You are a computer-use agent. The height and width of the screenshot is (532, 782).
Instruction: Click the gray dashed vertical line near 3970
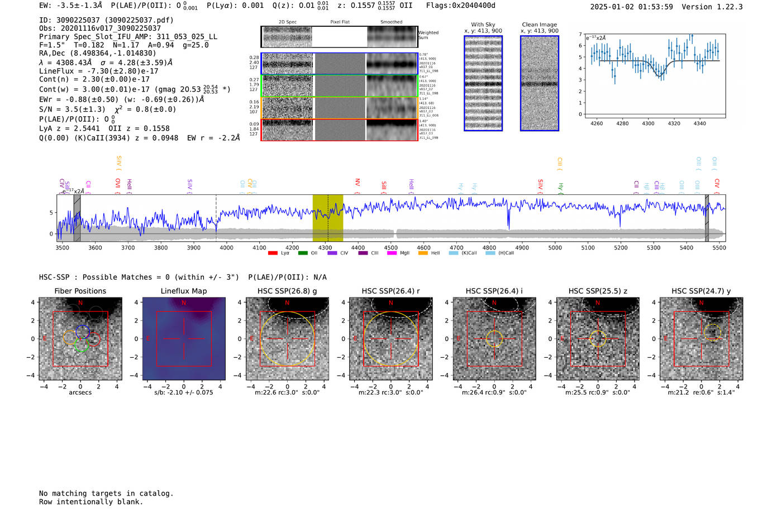pos(216,218)
